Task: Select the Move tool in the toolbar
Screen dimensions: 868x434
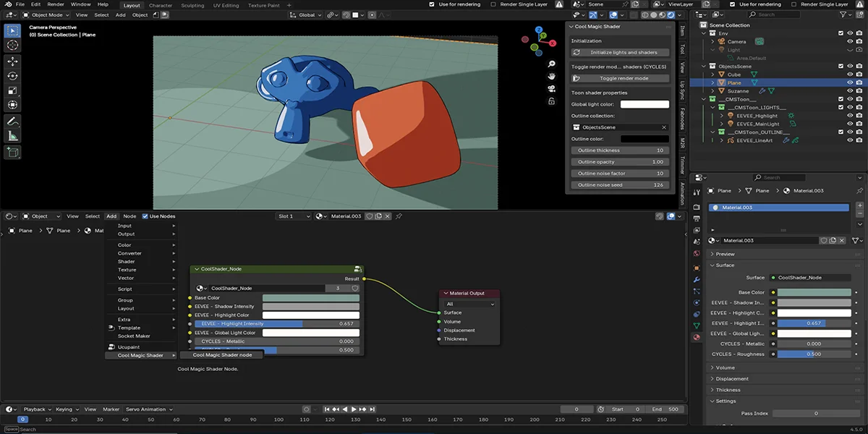Action: 12,61
